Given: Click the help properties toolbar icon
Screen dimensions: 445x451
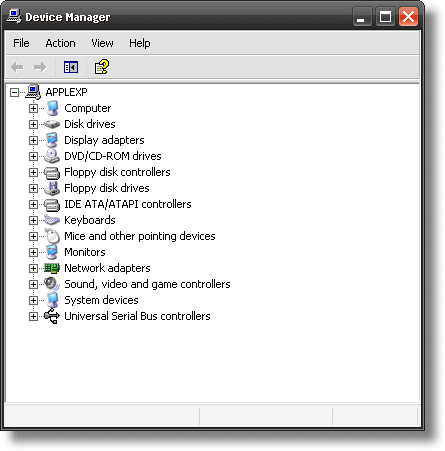Looking at the screenshot, I should coord(101,67).
